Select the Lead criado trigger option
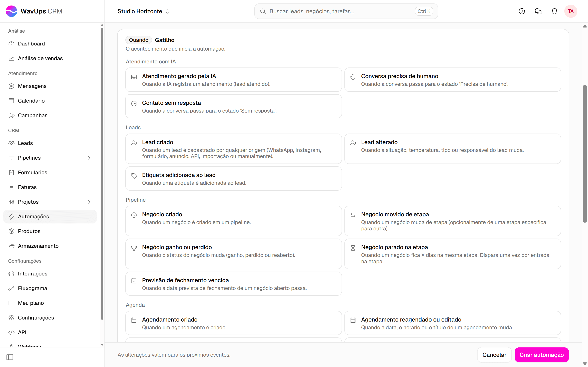The height and width of the screenshot is (367, 588). pyautogui.click(x=234, y=149)
